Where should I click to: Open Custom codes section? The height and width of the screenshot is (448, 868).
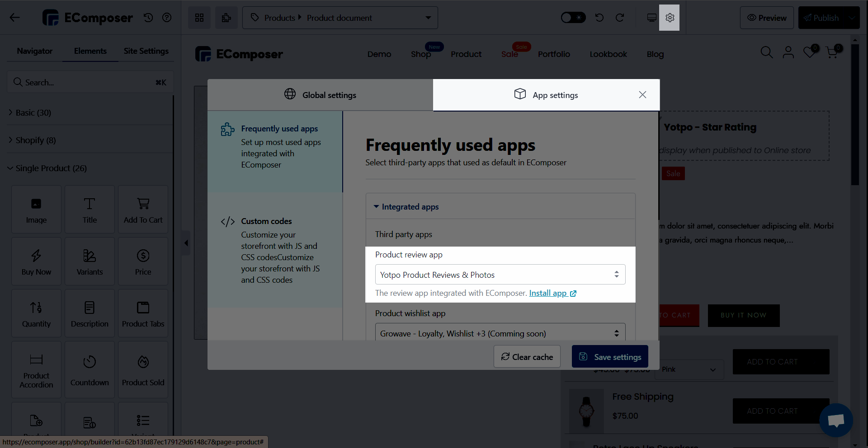click(275, 250)
